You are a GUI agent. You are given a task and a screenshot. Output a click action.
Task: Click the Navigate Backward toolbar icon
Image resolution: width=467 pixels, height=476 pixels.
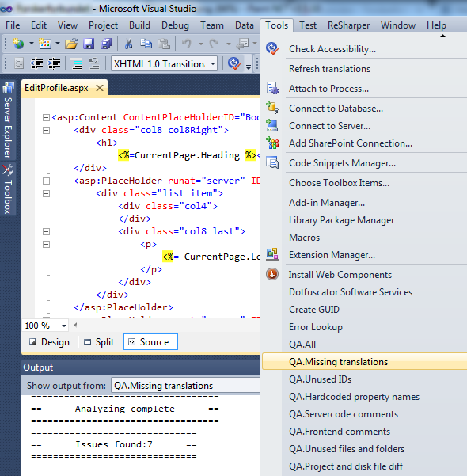click(243, 44)
